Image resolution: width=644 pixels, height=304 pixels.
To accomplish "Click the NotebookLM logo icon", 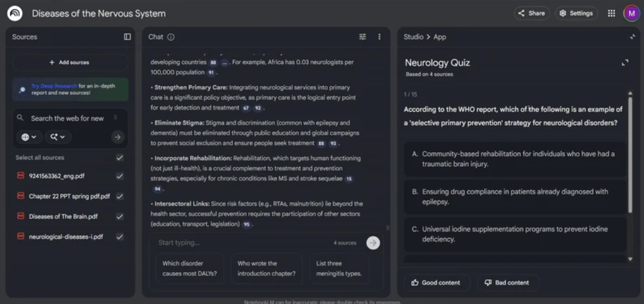I will [15, 13].
